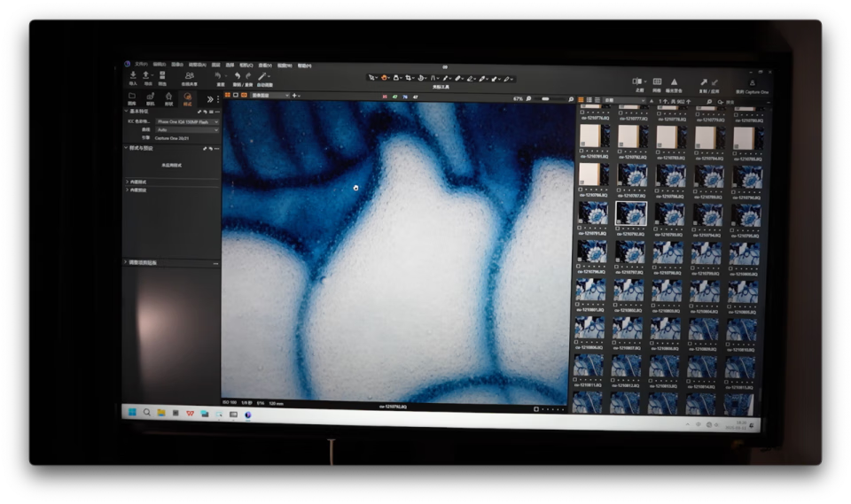Click the Grid (网格) overlay icon

(657, 81)
